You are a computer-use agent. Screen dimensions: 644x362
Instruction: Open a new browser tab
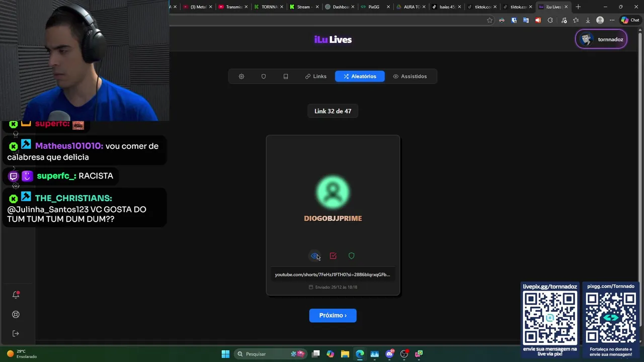pyautogui.click(x=578, y=7)
